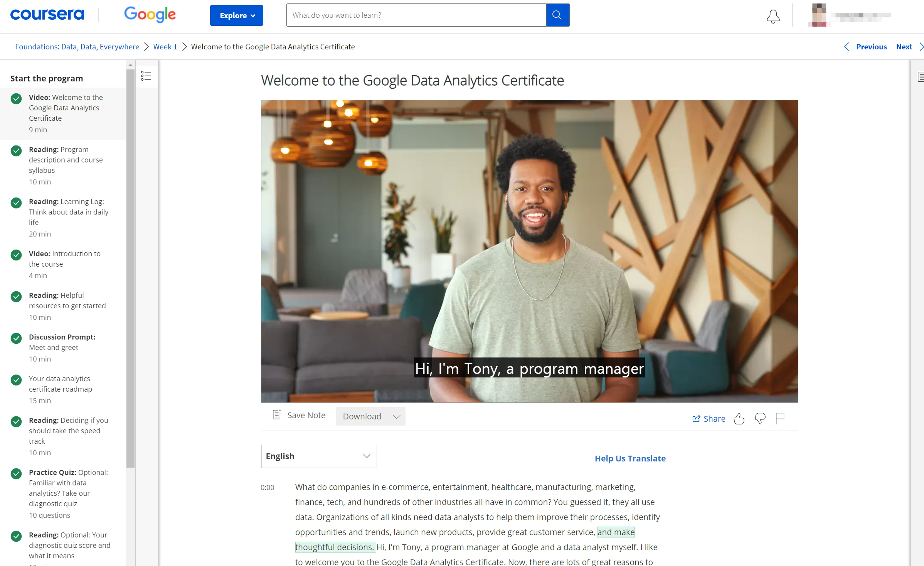Image resolution: width=924 pixels, height=566 pixels.
Task: Open the Explore dropdown menu
Action: (236, 15)
